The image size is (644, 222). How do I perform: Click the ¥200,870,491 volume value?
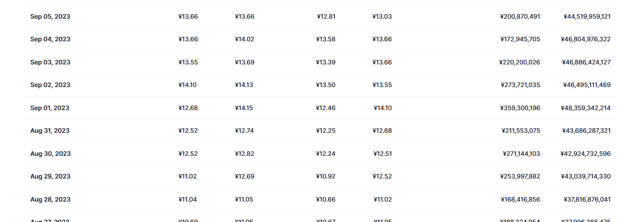[520, 16]
